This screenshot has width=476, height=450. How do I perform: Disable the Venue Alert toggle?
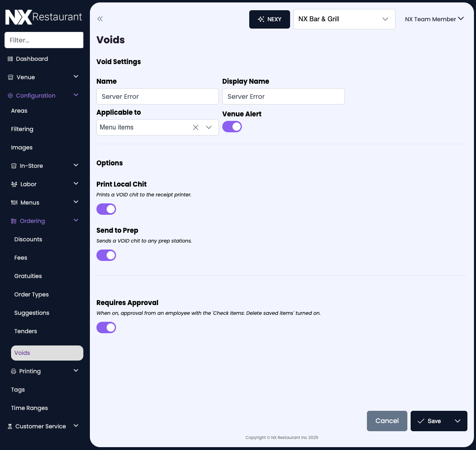[x=232, y=127]
